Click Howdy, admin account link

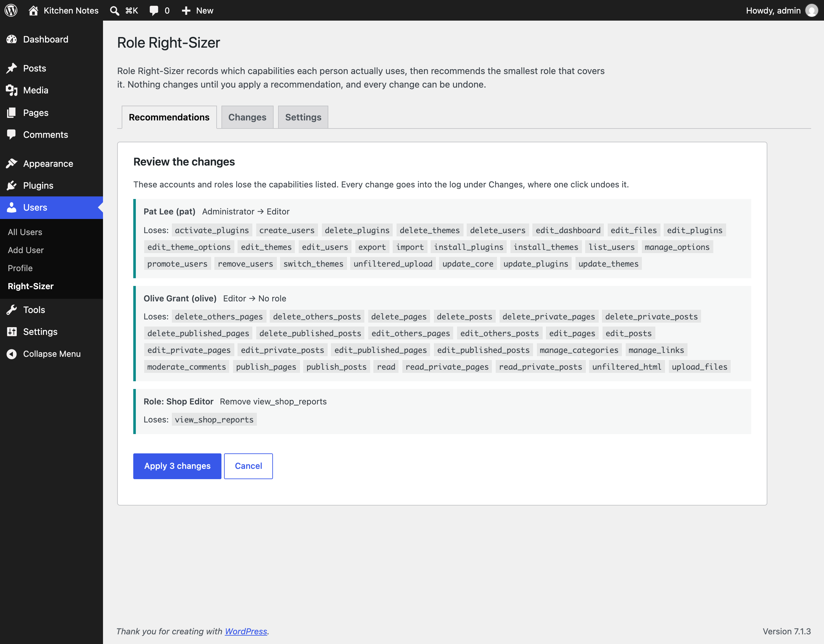(x=773, y=11)
